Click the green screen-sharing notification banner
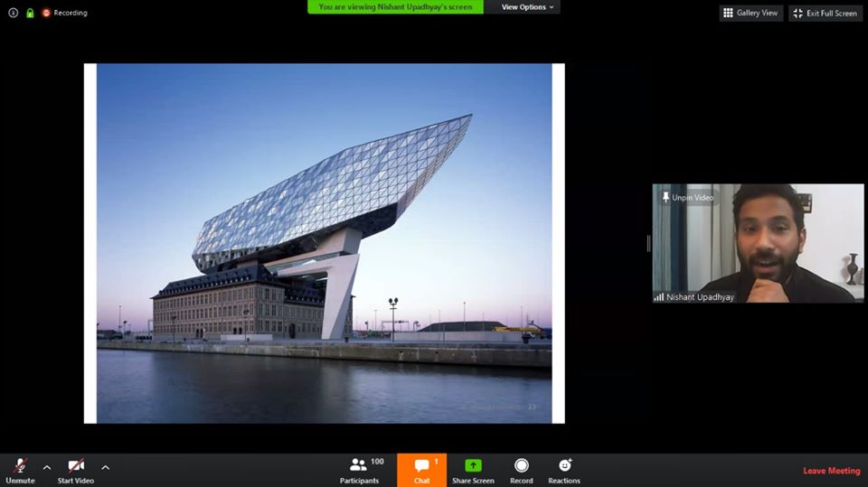Screen dimensions: 868x487 tap(395, 7)
